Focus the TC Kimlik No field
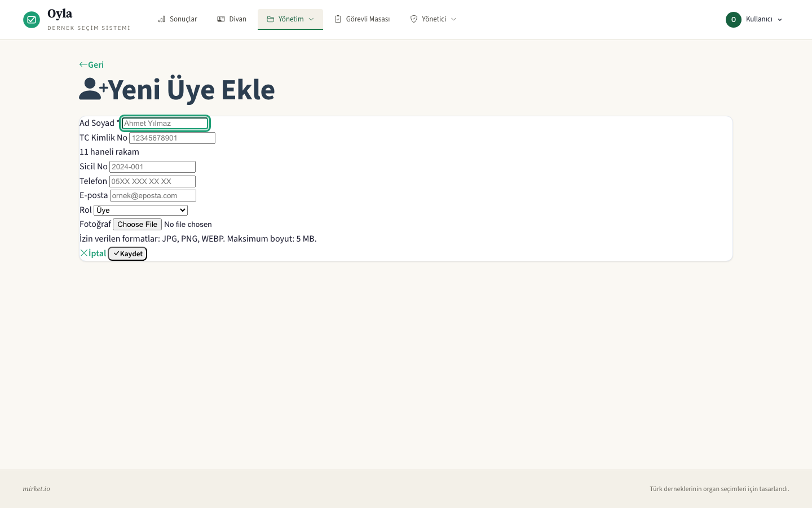812x508 pixels. coord(172,138)
